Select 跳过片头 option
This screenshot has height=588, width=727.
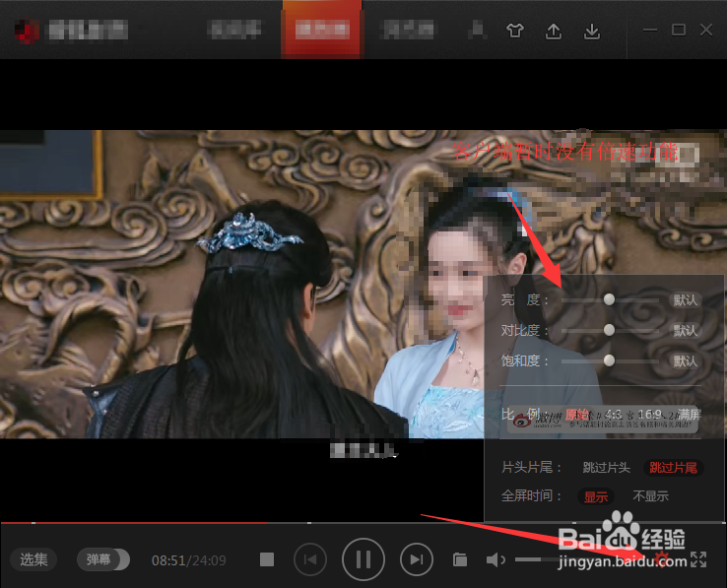[x=606, y=467]
